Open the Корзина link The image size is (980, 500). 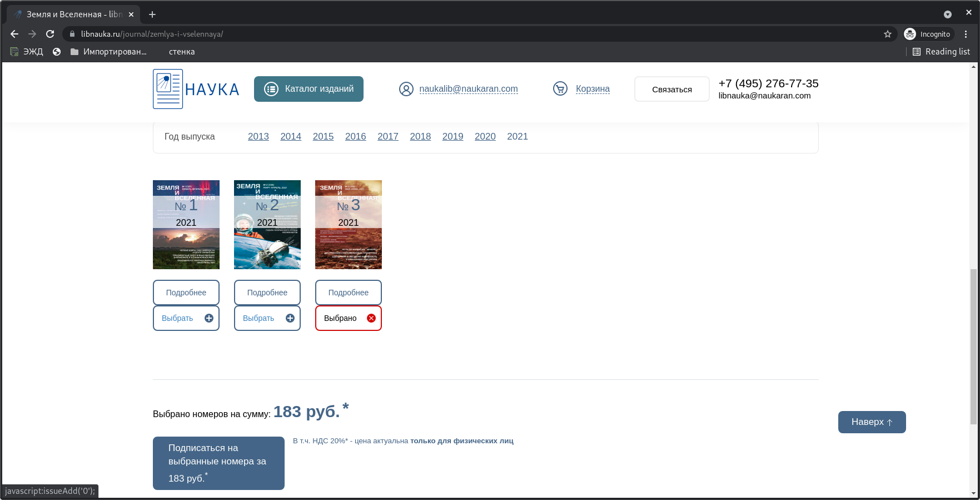point(593,89)
